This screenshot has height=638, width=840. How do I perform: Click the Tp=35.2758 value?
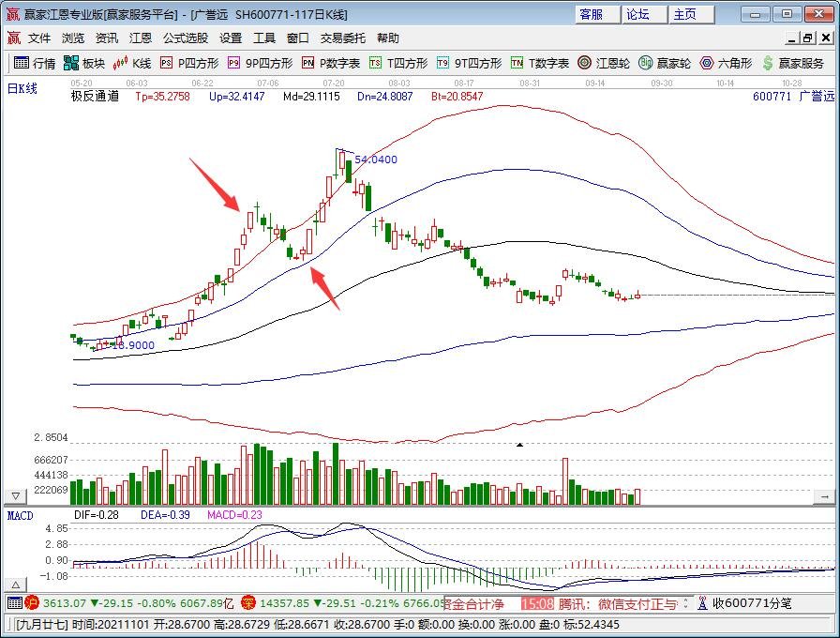click(x=163, y=97)
